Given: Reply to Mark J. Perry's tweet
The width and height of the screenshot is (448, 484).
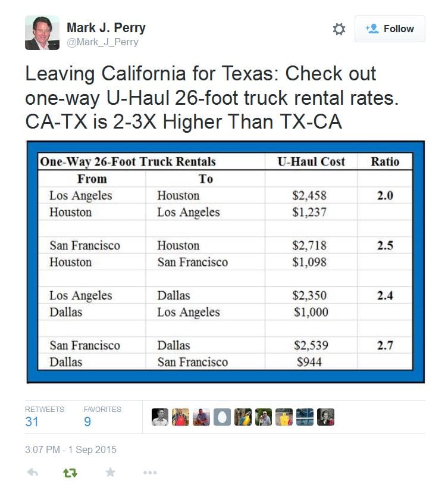Looking at the screenshot, I should coord(33,472).
